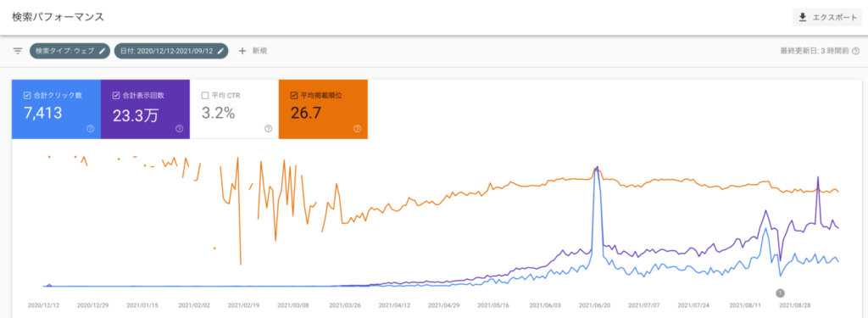Viewport: 868px width, 318px height.
Task: Edit the search type chip pencil icon
Action: (x=102, y=51)
